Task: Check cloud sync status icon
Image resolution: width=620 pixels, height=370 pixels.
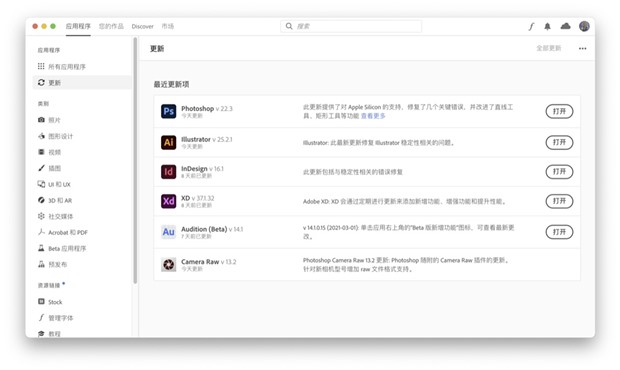Action: [565, 26]
